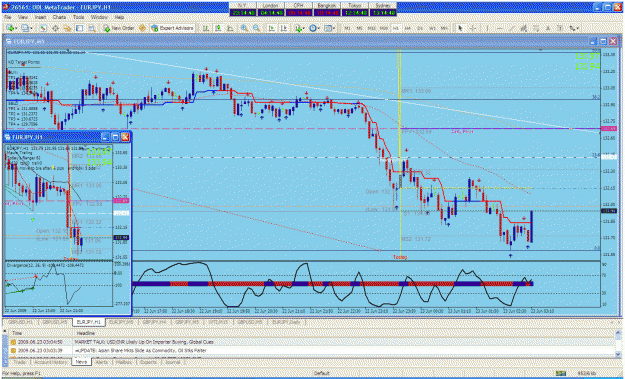Select the M5 timeframe
625x379 pixels.
[x=360, y=28]
